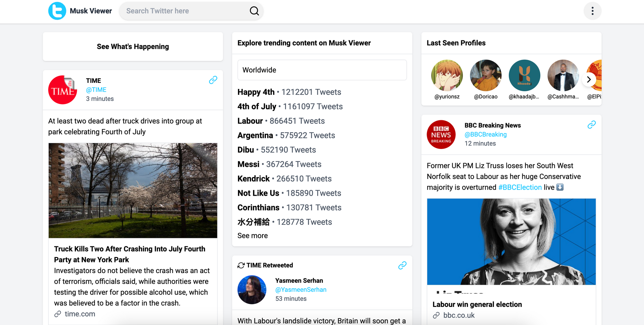Open the Liz Truss photo

tap(511, 241)
